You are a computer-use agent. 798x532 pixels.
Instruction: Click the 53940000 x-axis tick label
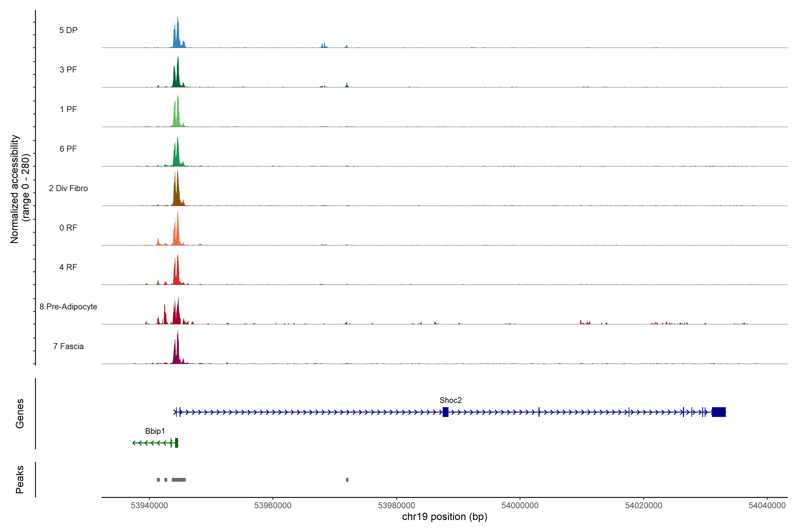[149, 505]
